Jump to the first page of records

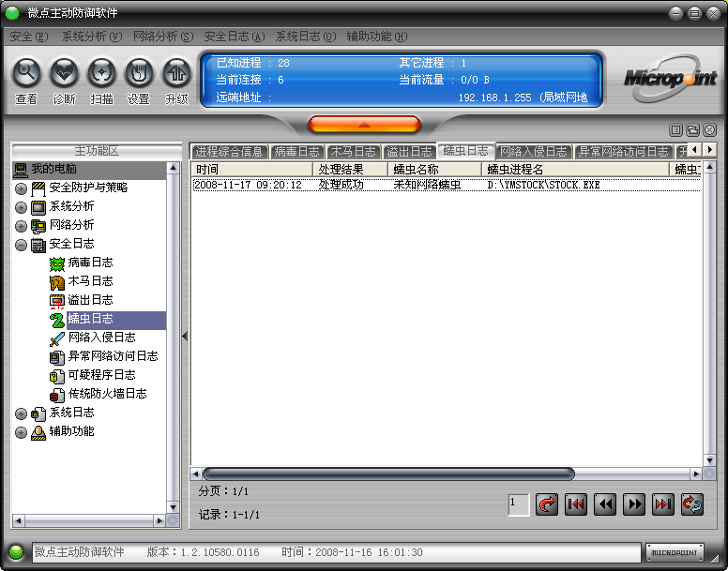tap(576, 504)
